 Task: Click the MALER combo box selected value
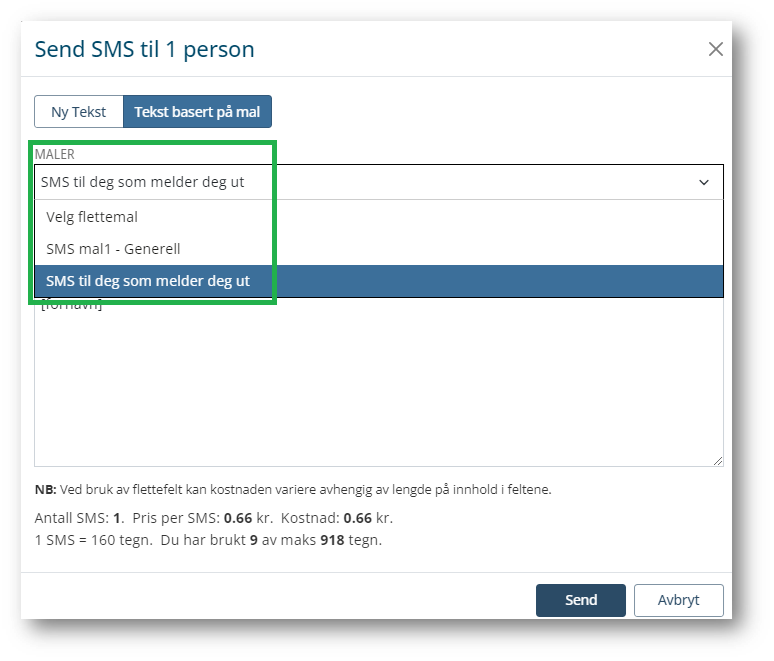click(145, 182)
